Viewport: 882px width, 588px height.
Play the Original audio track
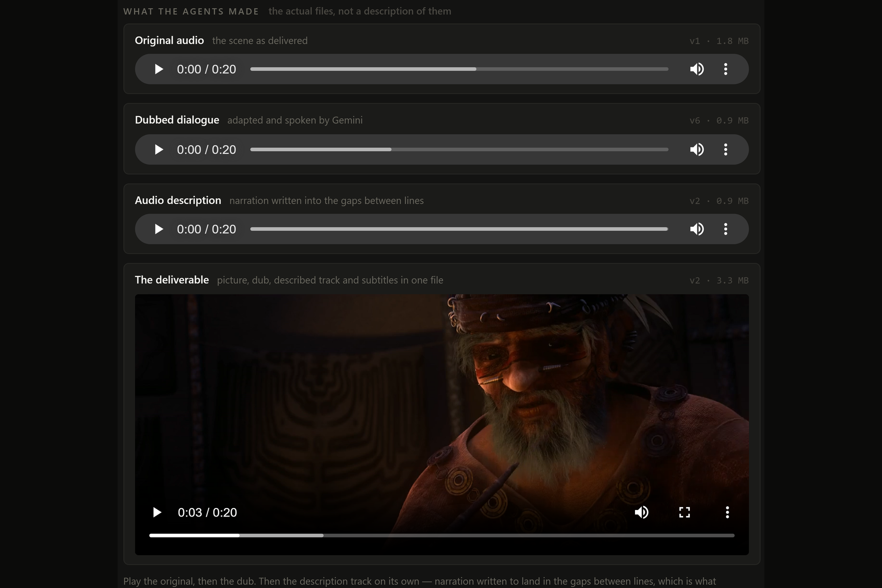(158, 69)
